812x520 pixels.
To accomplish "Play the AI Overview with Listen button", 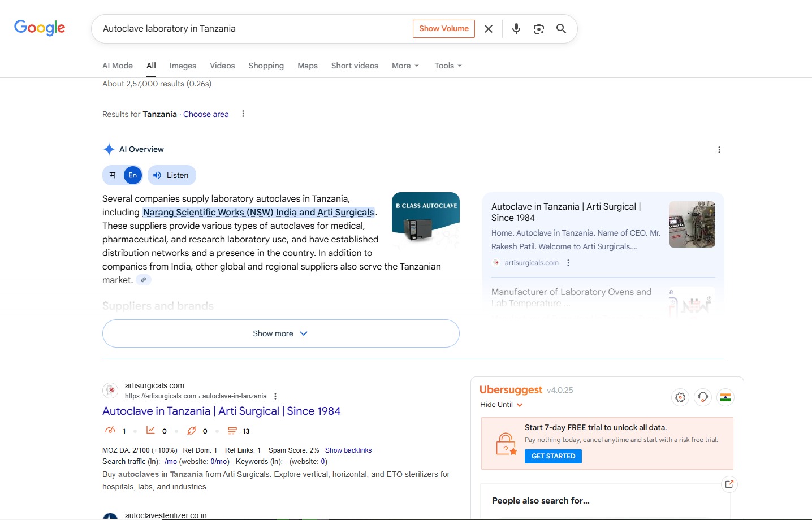I will click(x=172, y=175).
